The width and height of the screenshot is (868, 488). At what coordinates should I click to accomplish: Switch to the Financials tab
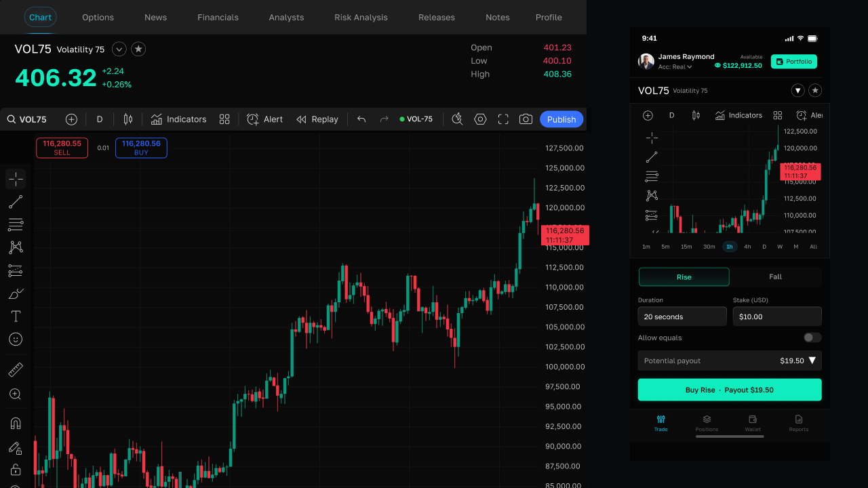218,17
